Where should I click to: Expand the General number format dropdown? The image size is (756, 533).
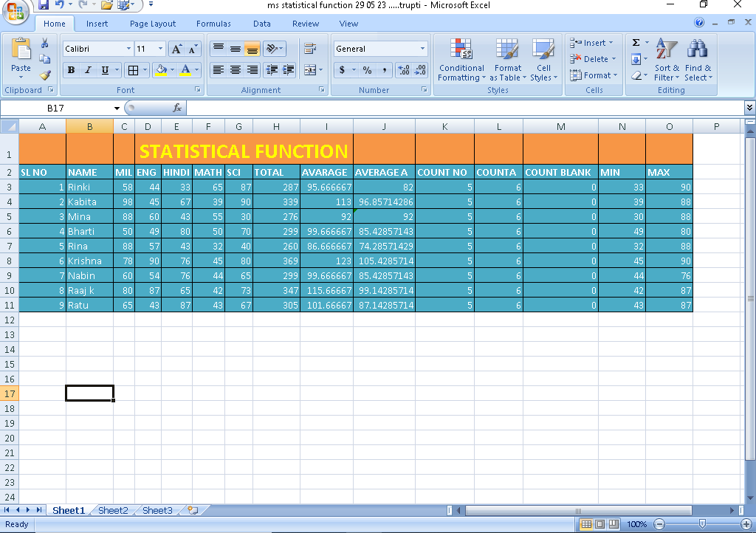click(422, 49)
